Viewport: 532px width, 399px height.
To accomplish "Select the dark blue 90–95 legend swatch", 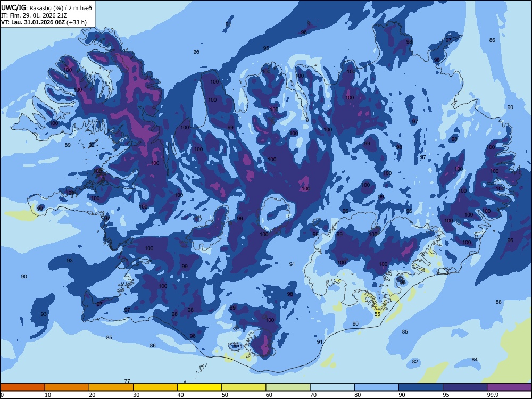I will click(421, 387).
